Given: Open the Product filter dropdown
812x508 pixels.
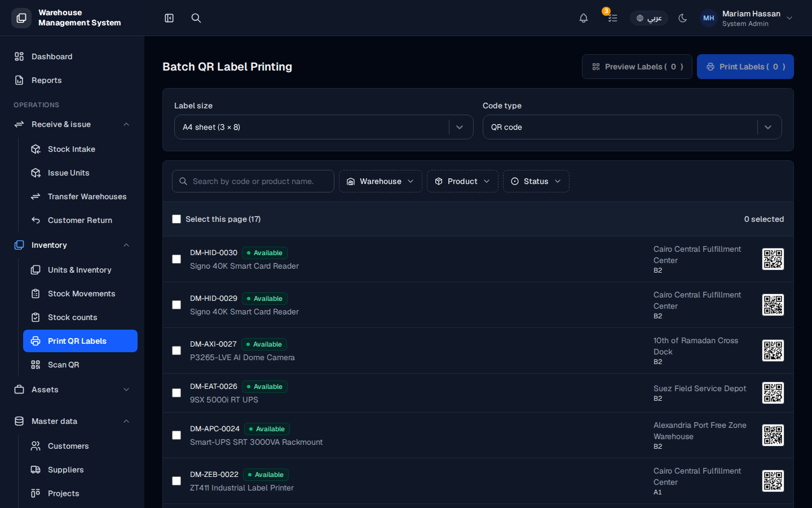Looking at the screenshot, I should (x=462, y=181).
